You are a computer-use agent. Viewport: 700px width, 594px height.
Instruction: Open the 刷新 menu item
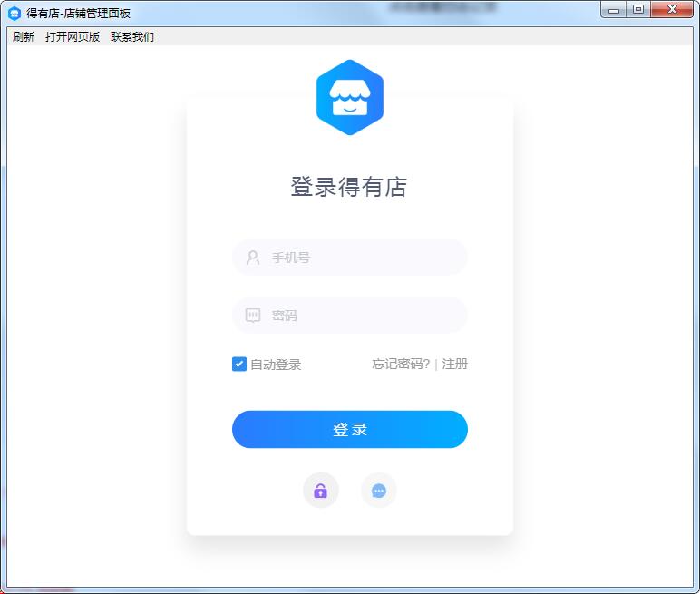[24, 36]
